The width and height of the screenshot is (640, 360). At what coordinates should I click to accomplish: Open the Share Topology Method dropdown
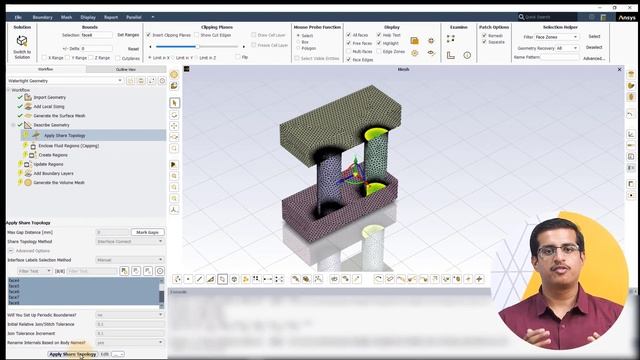[130, 242]
